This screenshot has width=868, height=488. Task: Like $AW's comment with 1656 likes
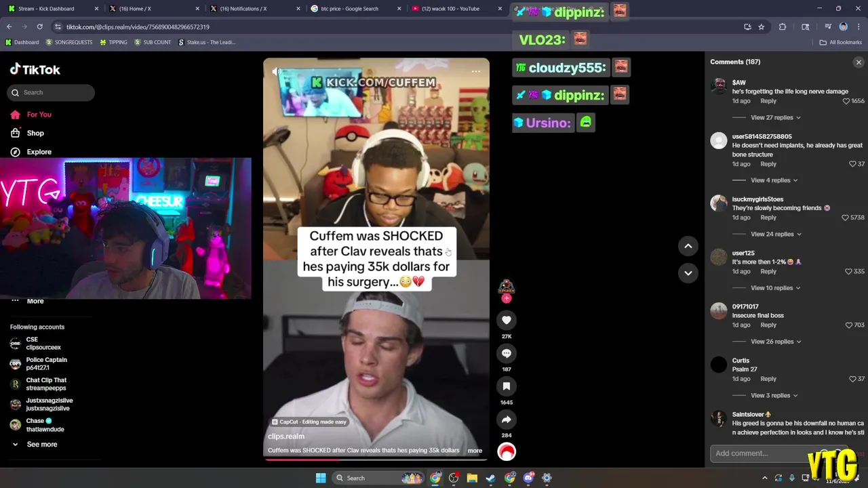tap(846, 101)
